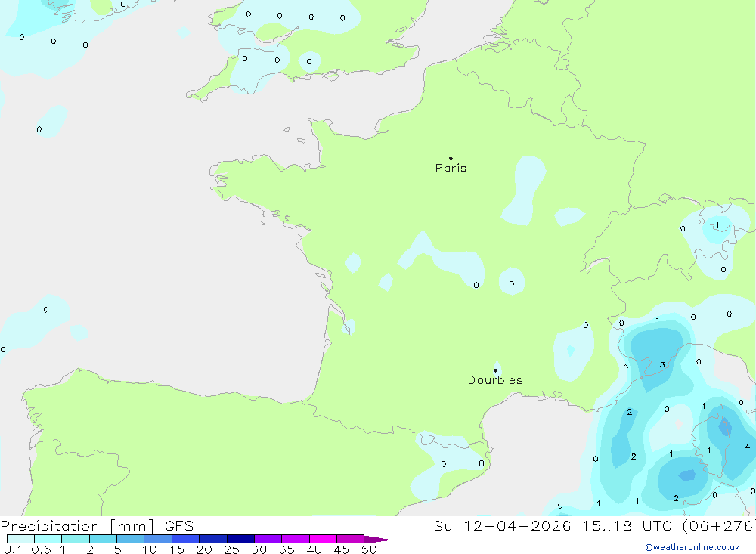Click legend scale label '40'
The image size is (756, 554).
tap(314, 549)
